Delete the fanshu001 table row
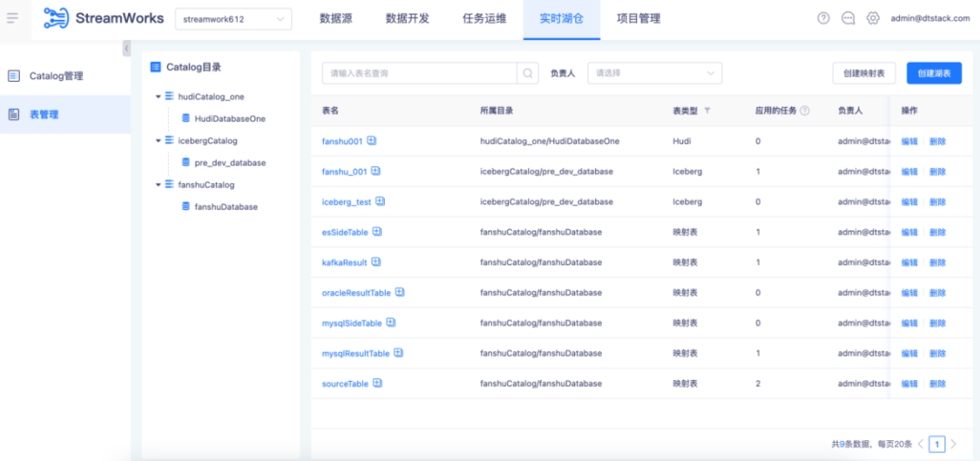This screenshot has width=980, height=461. pyautogui.click(x=937, y=142)
